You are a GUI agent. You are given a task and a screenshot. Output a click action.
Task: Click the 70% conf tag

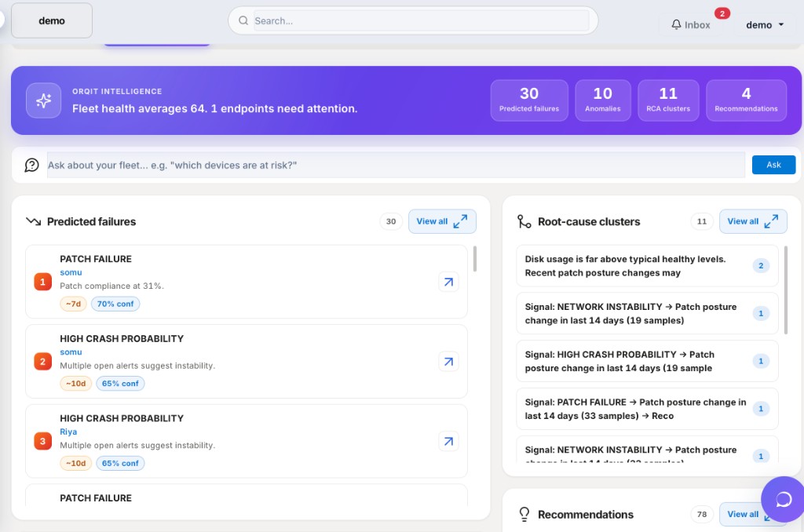115,304
